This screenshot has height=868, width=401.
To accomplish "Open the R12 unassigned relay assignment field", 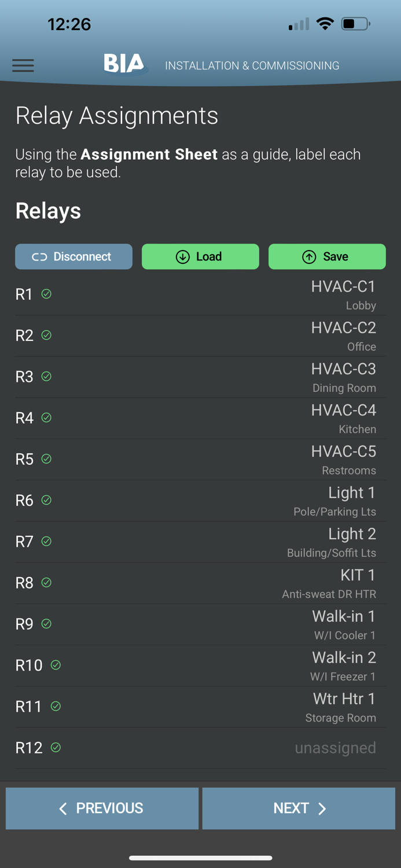I will tap(336, 748).
